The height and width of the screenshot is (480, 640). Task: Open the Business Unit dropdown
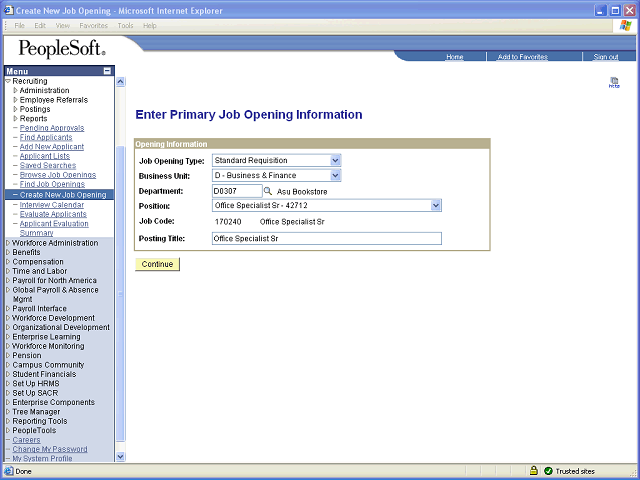click(x=335, y=176)
